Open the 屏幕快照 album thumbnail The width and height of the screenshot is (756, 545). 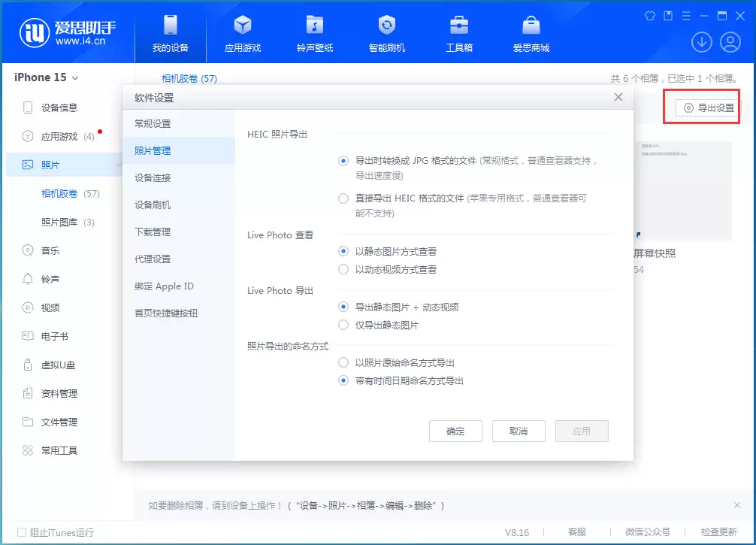[683, 191]
